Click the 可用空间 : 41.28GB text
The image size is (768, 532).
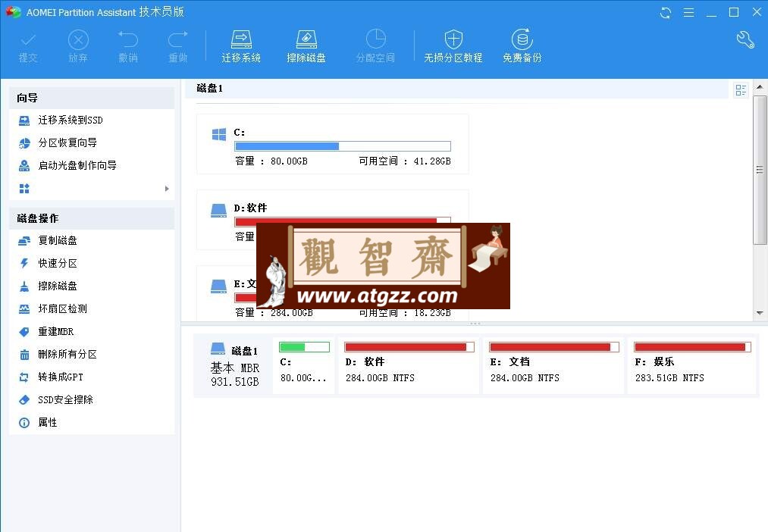tap(405, 161)
